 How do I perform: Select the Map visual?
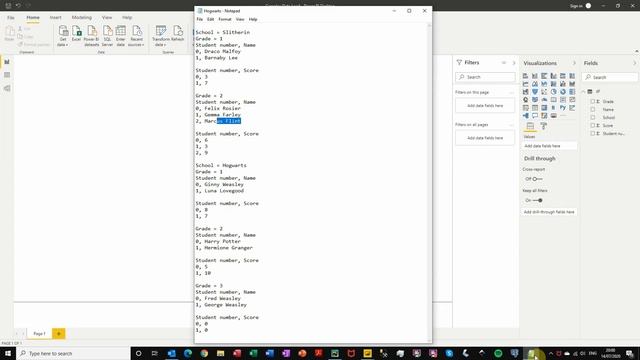pos(525,100)
